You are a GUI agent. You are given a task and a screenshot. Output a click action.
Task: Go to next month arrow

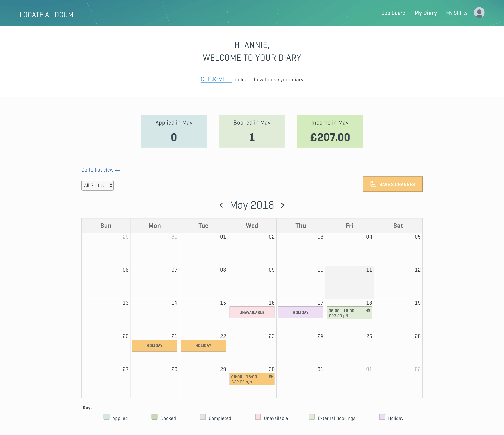(283, 205)
